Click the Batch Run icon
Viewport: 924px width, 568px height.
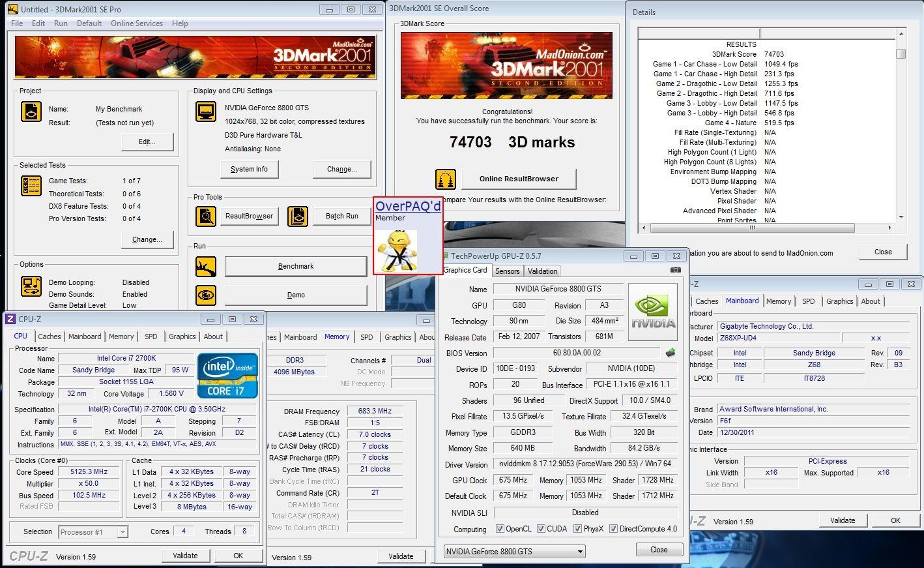(298, 216)
